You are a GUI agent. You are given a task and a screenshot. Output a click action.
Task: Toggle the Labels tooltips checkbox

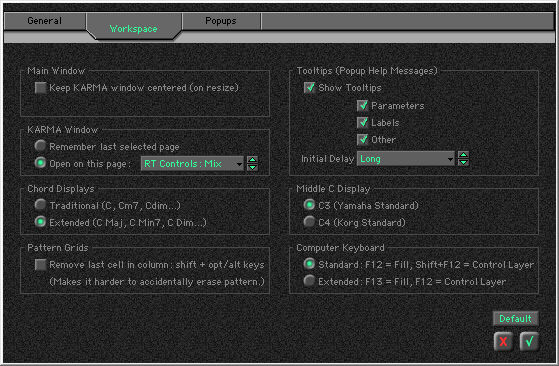[363, 123]
